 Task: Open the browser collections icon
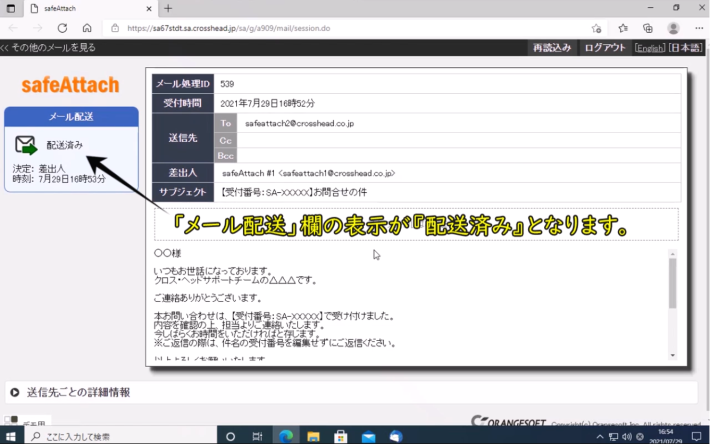tap(648, 28)
